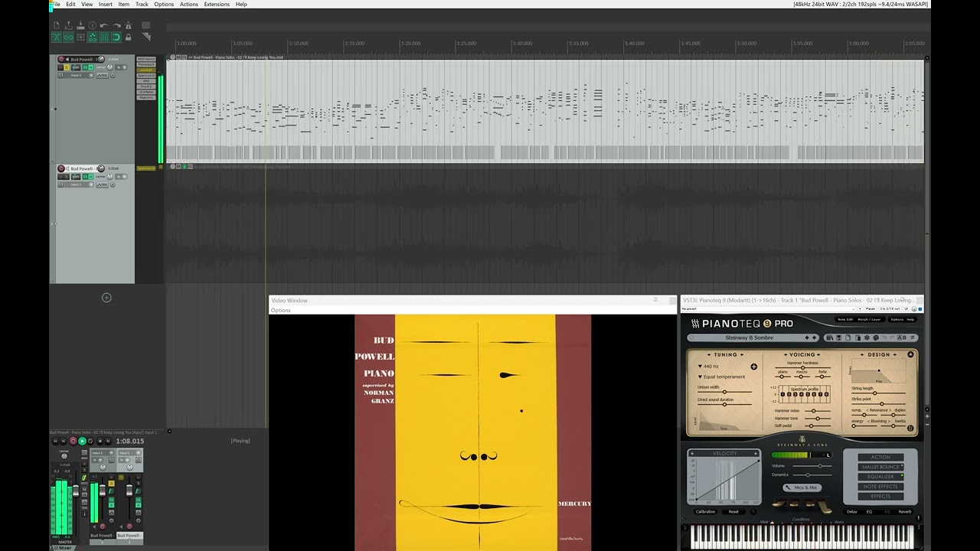Click the transport Stop button
The image size is (980, 551).
click(100, 441)
